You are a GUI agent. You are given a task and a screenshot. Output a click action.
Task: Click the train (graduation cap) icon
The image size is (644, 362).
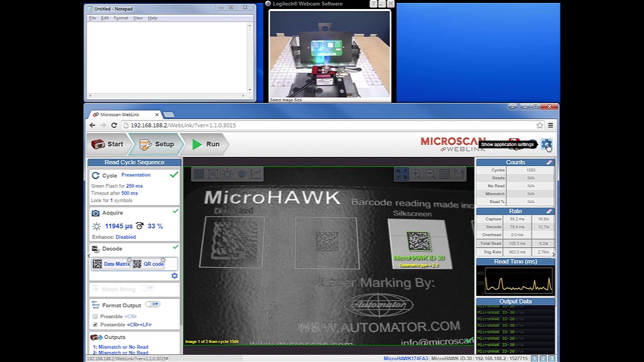point(242,174)
